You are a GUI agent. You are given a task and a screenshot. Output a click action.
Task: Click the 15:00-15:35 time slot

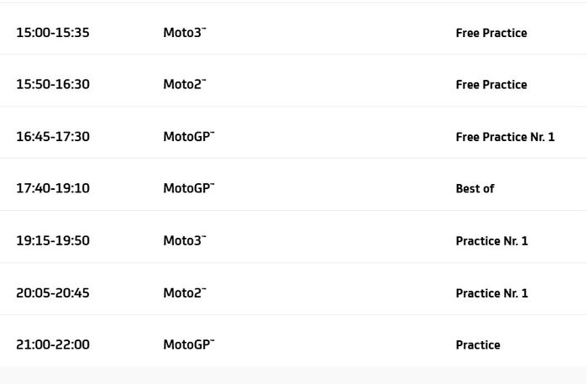click(x=53, y=33)
